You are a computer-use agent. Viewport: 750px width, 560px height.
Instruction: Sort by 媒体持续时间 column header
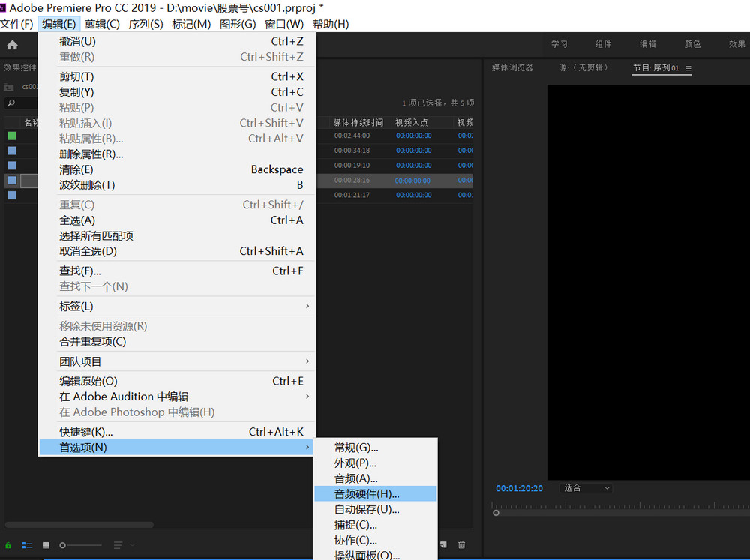pyautogui.click(x=358, y=123)
